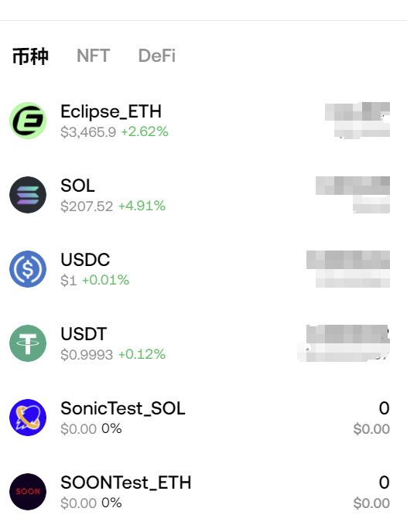
Task: Open the Eclipse_ETH token icon
Action: (28, 121)
